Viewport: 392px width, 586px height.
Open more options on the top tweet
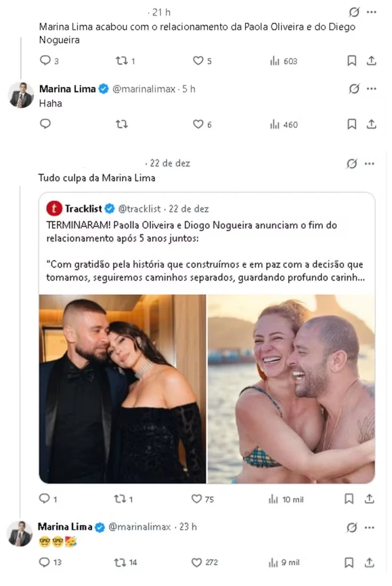[371, 12]
